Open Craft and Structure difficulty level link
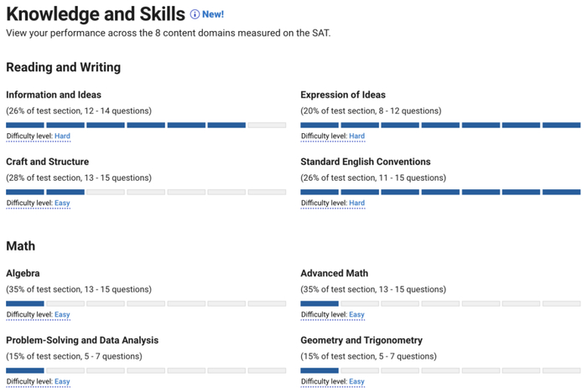Image resolution: width=587 pixels, height=392 pixels. [x=62, y=203]
